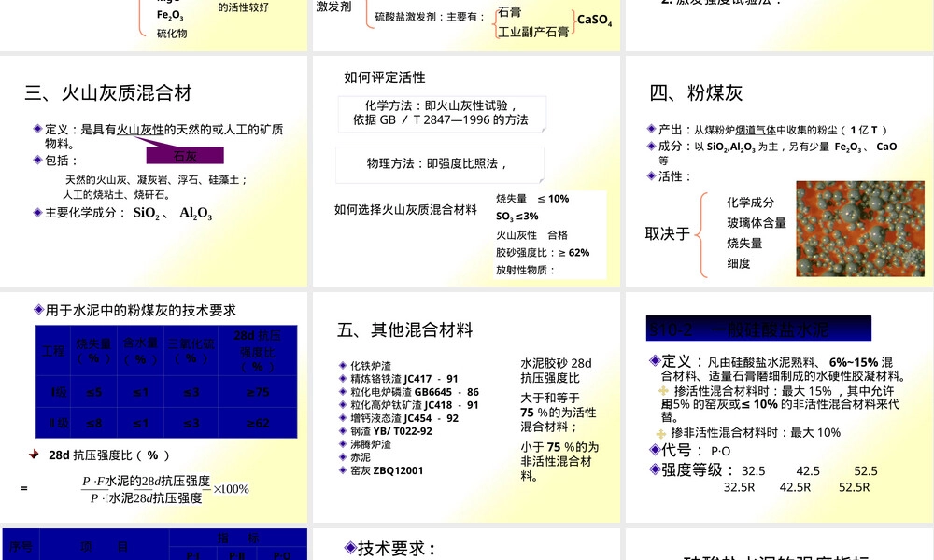This screenshot has width=934, height=560.
Task: Click the bullet 产出 in 粉煤灰 slide
Action: pyautogui.click(x=767, y=130)
